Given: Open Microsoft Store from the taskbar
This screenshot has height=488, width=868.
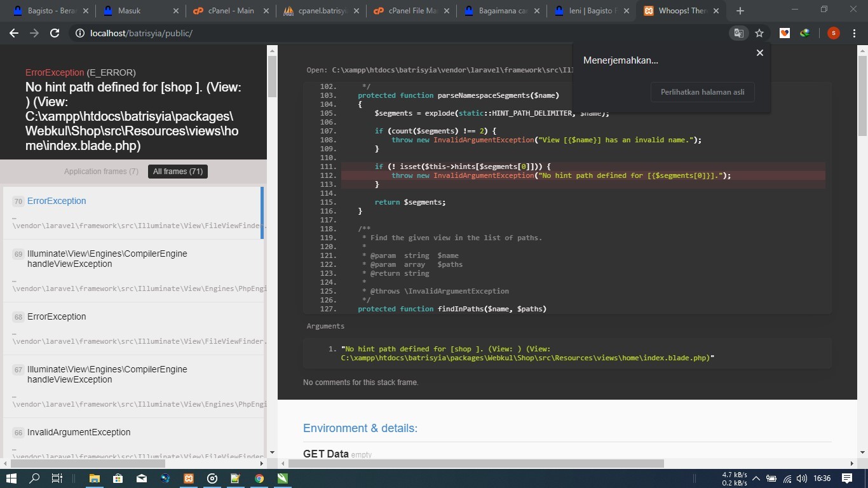Looking at the screenshot, I should [118, 478].
